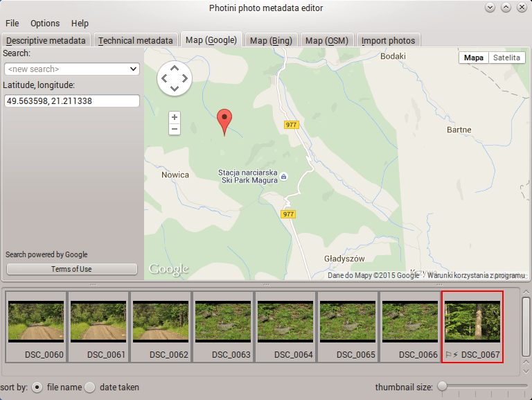The width and height of the screenshot is (532, 400).
Task: Pan the map up with the top arrow
Action: (175, 68)
